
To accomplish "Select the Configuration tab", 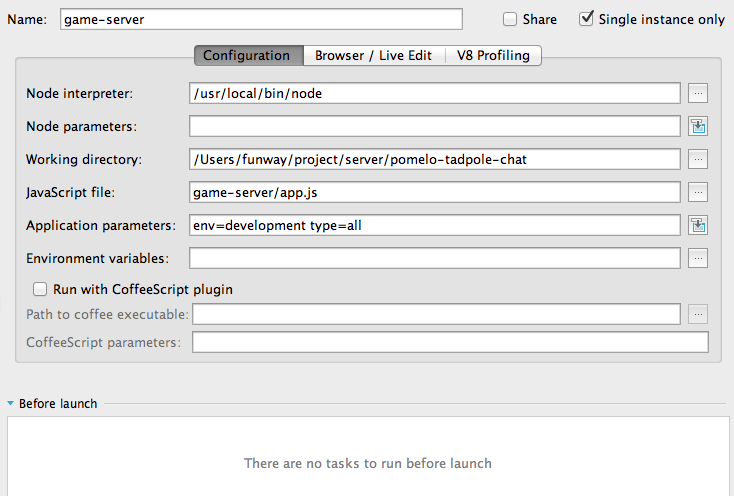I will point(246,56).
